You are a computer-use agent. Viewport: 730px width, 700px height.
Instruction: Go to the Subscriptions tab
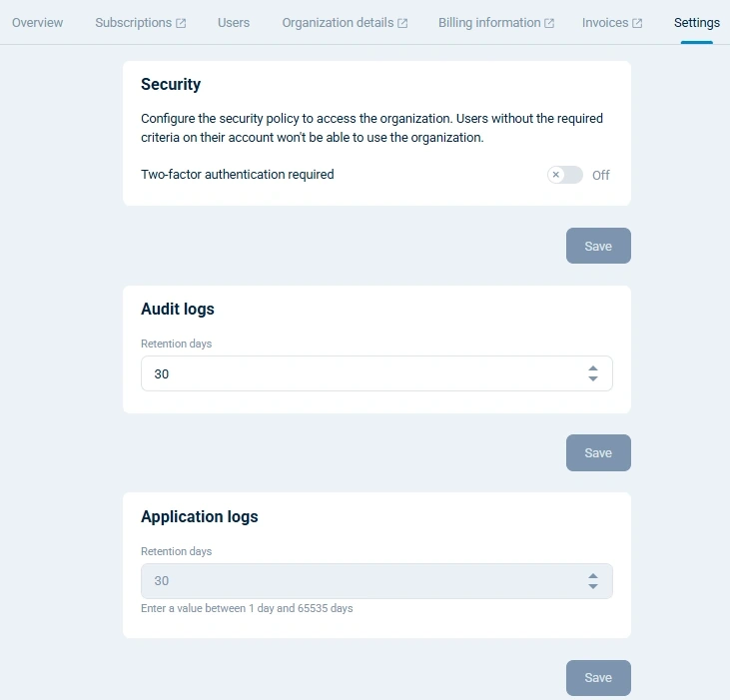(x=133, y=23)
